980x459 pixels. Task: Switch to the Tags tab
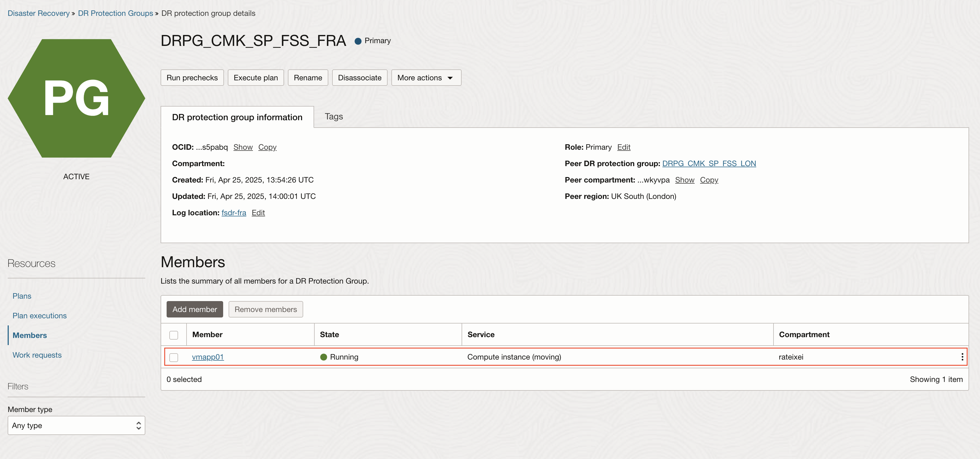[x=333, y=116]
